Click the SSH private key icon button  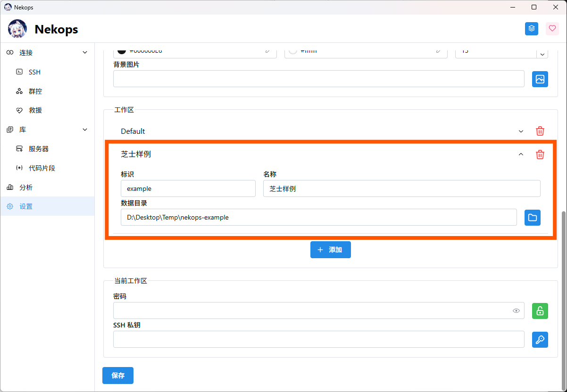(x=540, y=340)
